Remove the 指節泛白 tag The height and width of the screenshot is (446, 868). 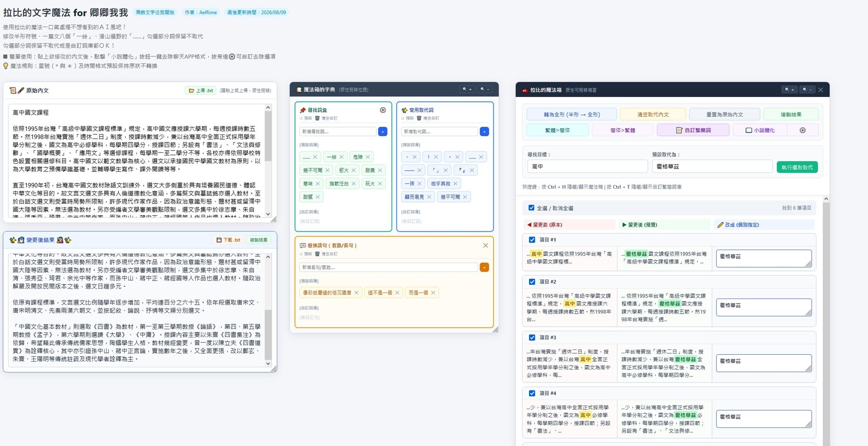pos(353,183)
